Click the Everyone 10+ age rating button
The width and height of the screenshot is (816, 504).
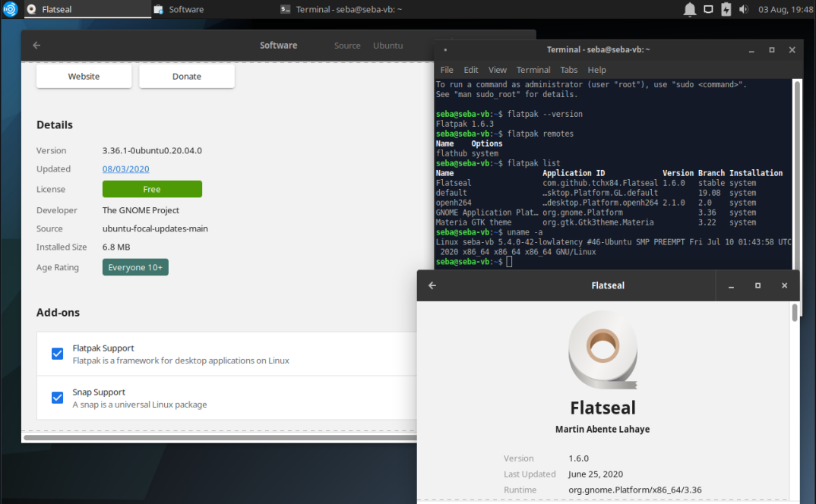[135, 267]
